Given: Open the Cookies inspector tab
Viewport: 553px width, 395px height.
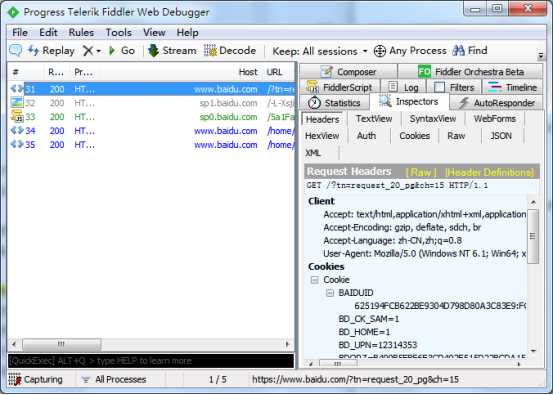Looking at the screenshot, I should click(x=414, y=136).
